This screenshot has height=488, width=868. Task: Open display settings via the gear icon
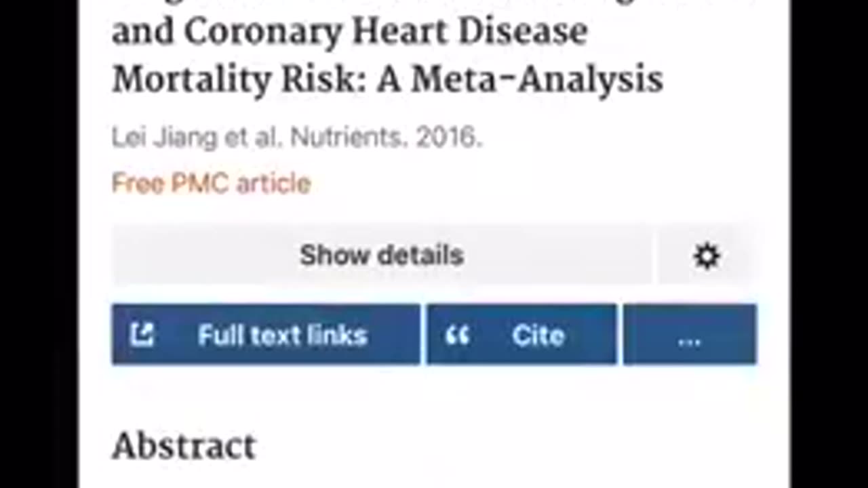pos(706,256)
